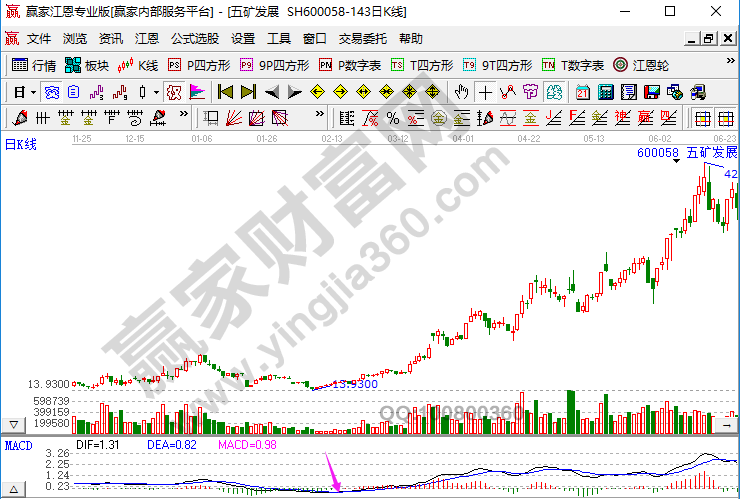Open the 设置 menu
The width and height of the screenshot is (740, 499).
[243, 38]
